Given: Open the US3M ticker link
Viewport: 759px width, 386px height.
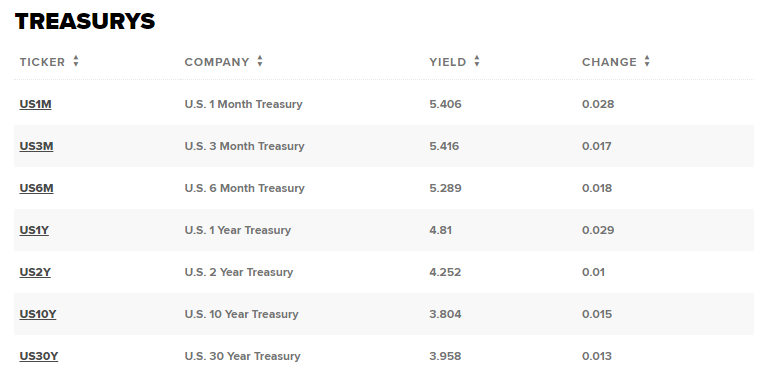Looking at the screenshot, I should coord(36,146).
